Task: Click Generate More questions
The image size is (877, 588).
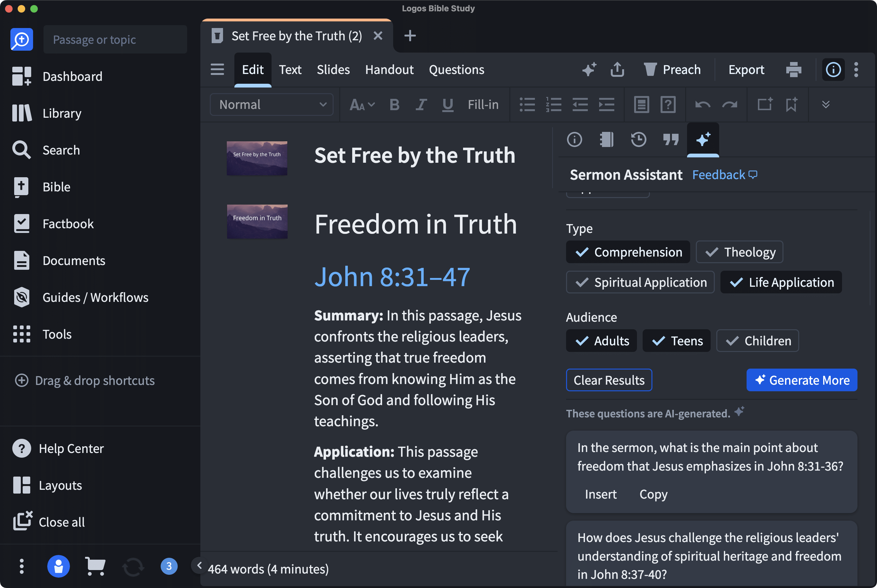Action: pos(802,380)
